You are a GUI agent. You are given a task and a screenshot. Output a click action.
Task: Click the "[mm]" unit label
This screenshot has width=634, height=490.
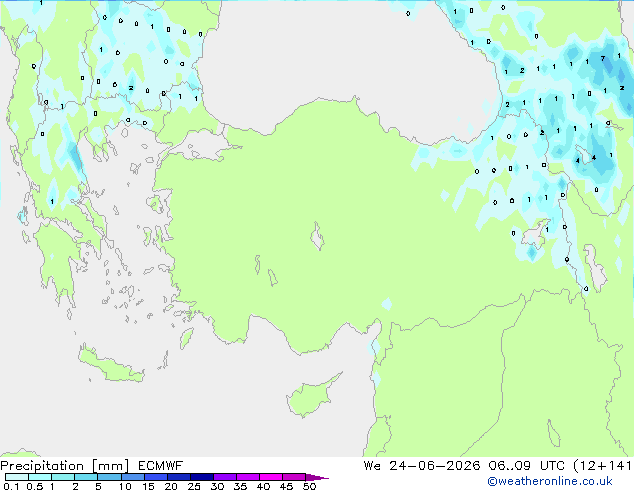tap(110, 466)
